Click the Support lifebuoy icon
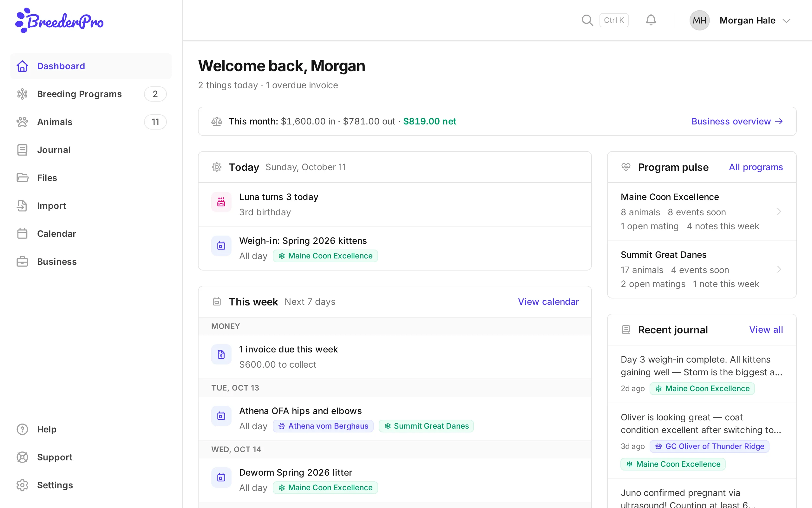The height and width of the screenshot is (508, 812). pyautogui.click(x=23, y=457)
